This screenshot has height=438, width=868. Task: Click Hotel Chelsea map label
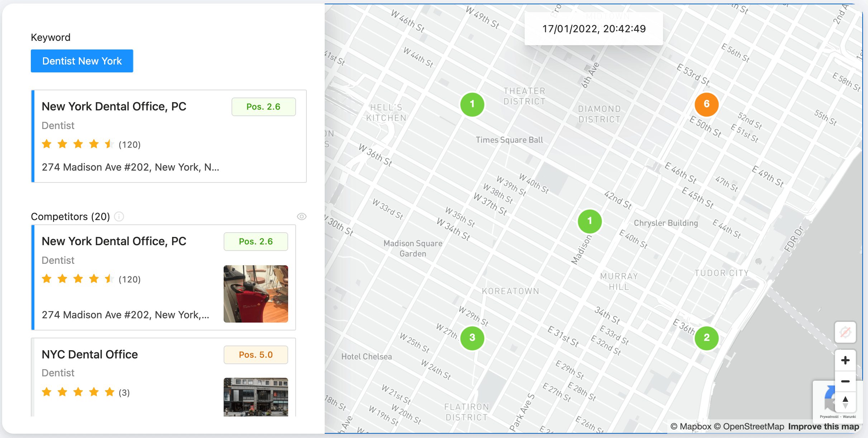[x=367, y=357]
